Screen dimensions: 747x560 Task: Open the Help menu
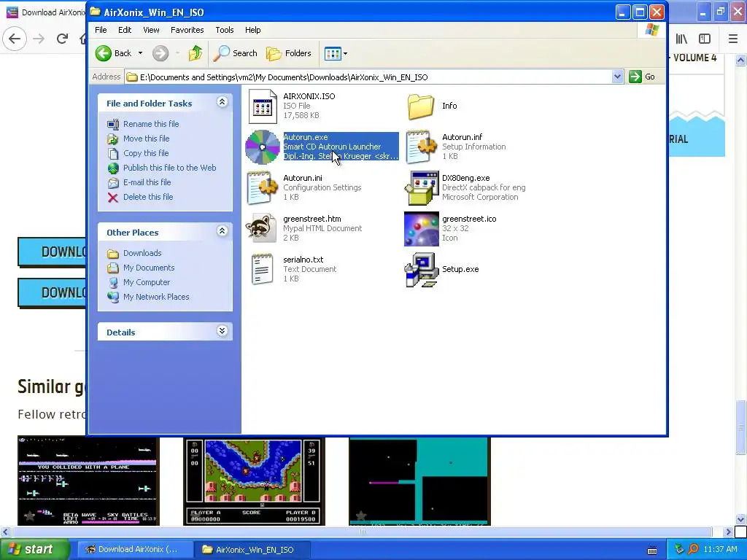click(253, 30)
